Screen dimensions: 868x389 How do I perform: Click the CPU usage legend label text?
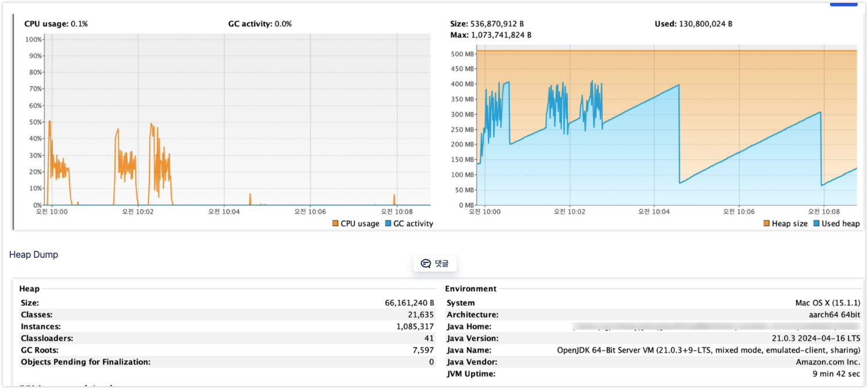[360, 223]
